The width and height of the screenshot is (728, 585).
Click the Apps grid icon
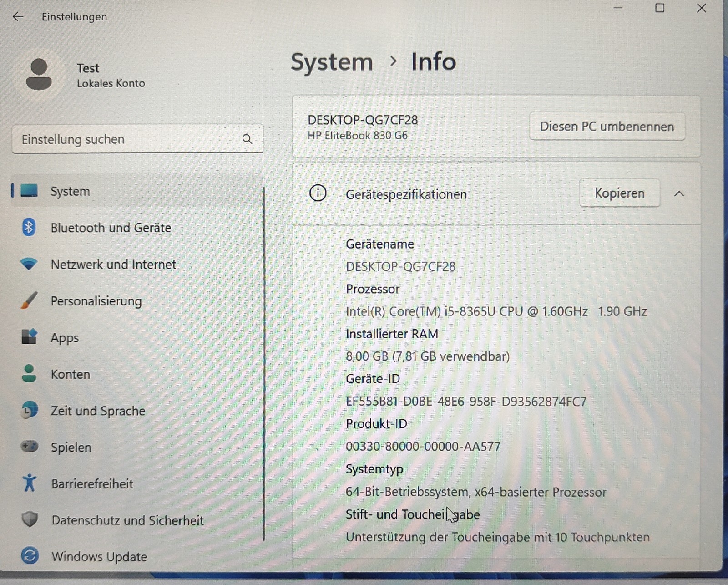30,337
